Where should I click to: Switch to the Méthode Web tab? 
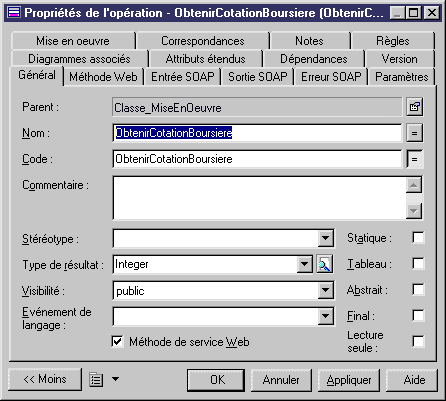pyautogui.click(x=103, y=77)
